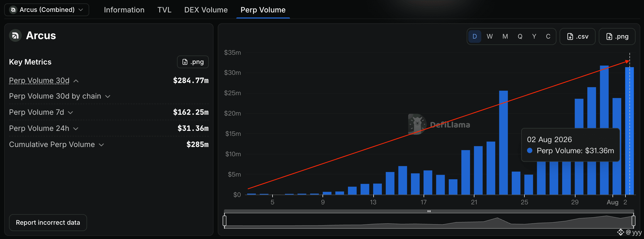This screenshot has width=644, height=239.
Task: Select quarterly (Q) chart interval
Action: (520, 36)
